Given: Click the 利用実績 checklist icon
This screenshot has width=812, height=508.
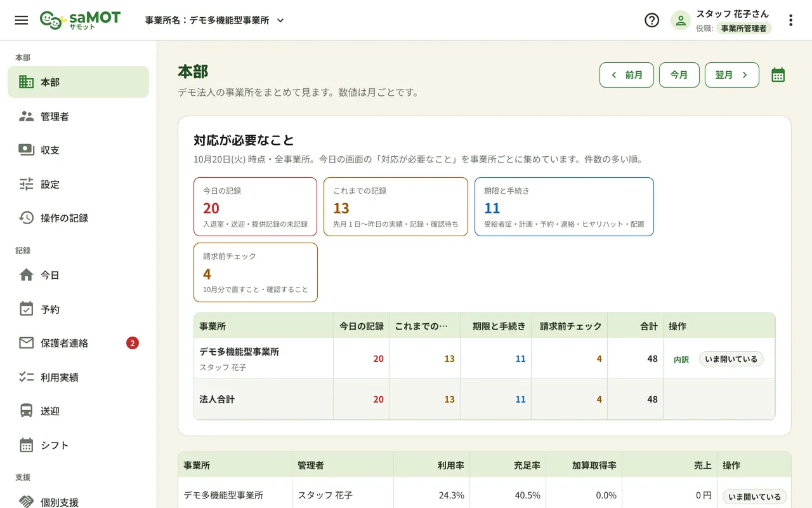Looking at the screenshot, I should coord(26,377).
